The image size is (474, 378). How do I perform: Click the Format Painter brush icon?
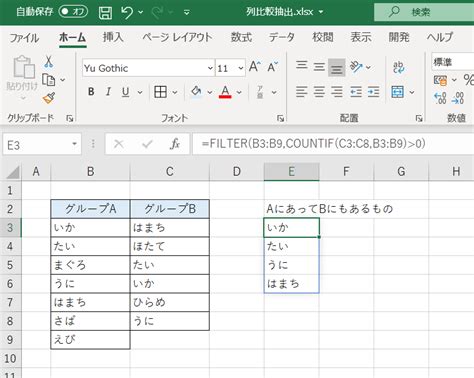point(49,98)
